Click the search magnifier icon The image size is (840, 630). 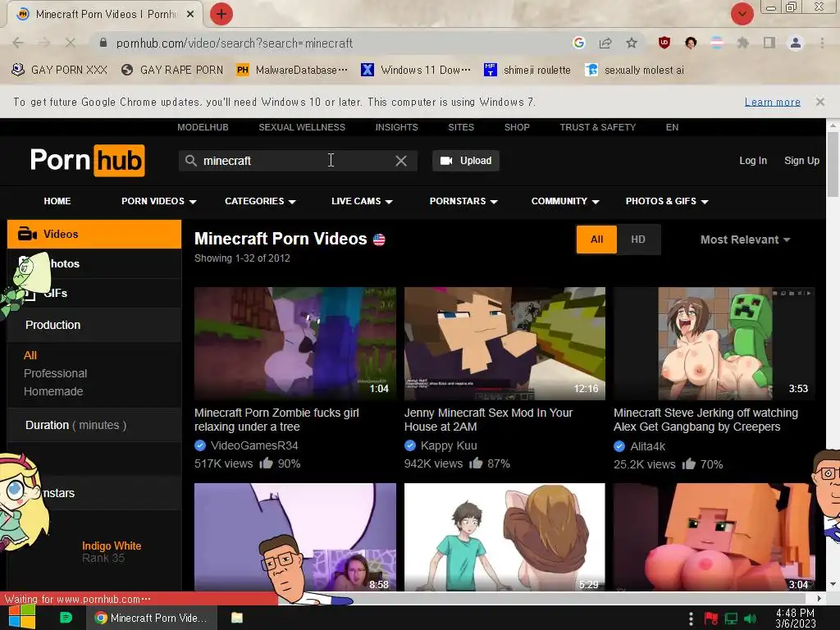tap(190, 161)
